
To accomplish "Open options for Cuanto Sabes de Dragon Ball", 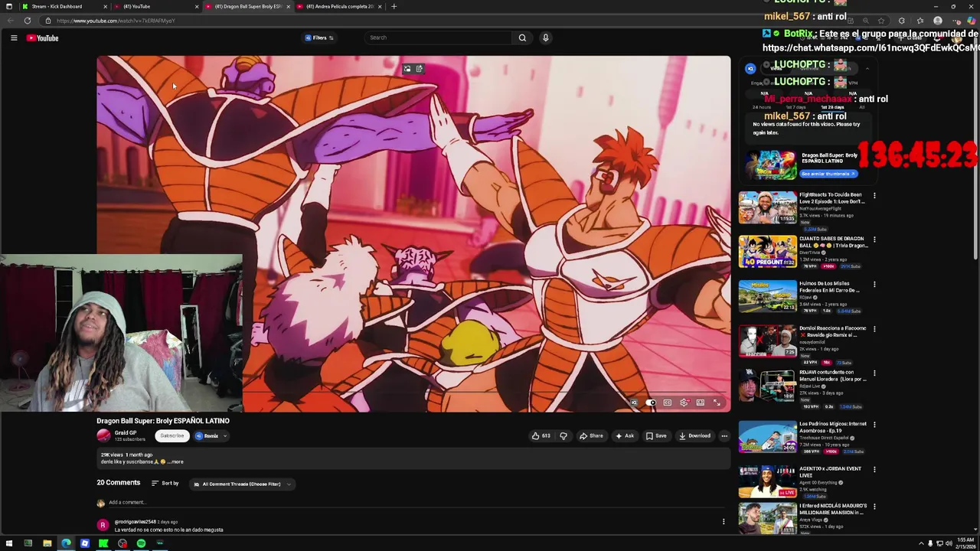I will (874, 240).
